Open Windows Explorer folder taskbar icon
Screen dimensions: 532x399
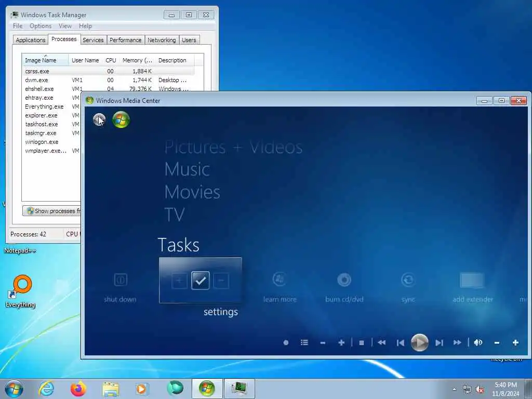click(x=111, y=389)
